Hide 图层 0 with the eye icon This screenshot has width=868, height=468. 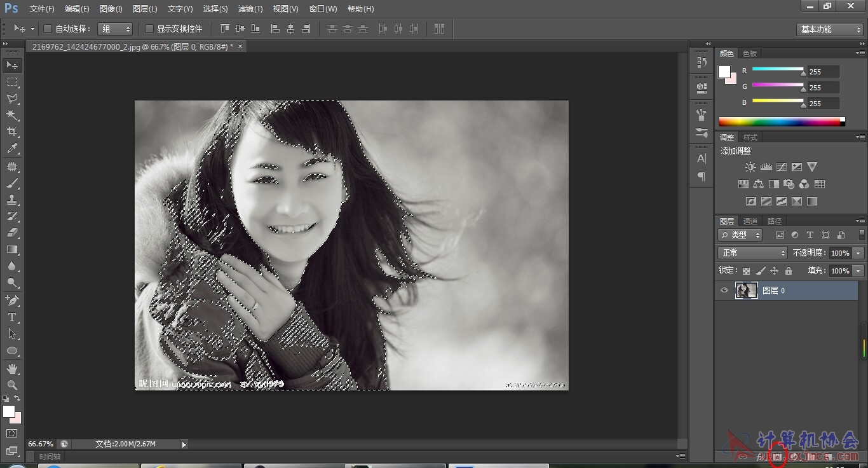(724, 290)
